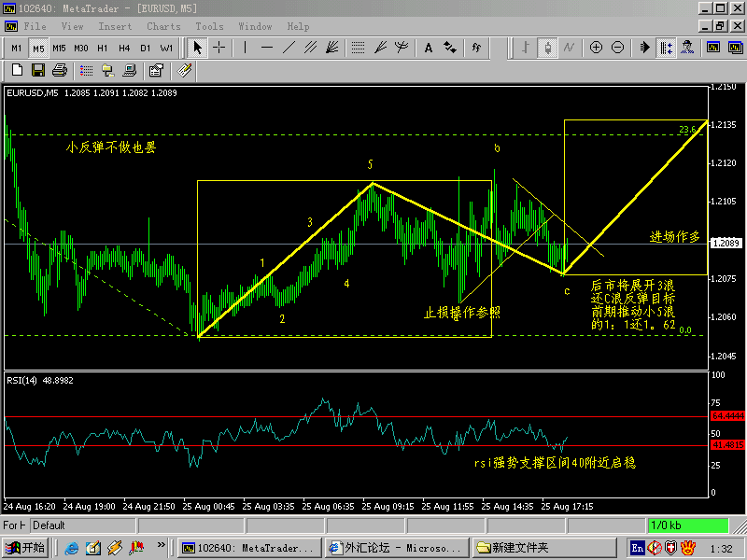Open the indicators list (f icon)
747x560 pixels.
click(476, 48)
